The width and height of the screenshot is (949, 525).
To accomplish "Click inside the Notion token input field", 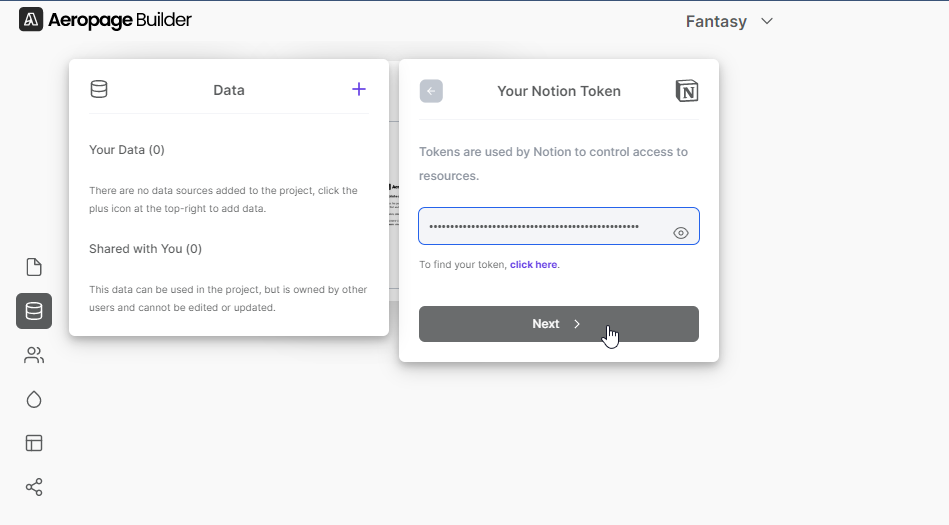I will (x=540, y=227).
